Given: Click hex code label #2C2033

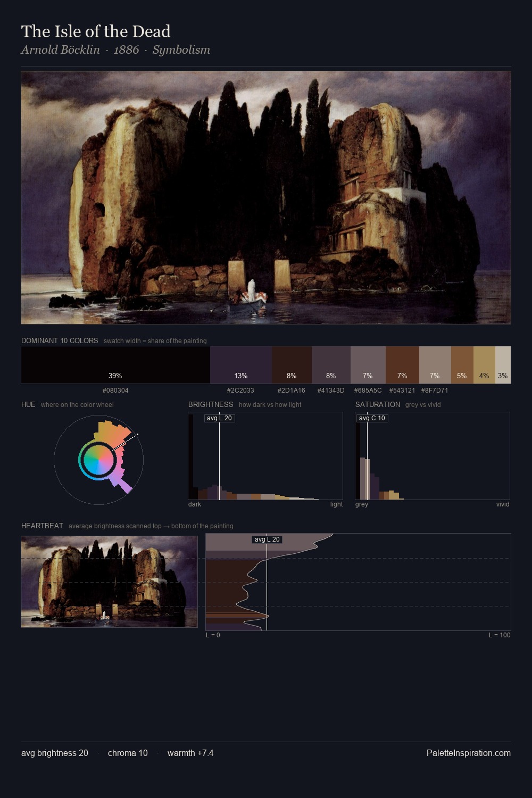Looking at the screenshot, I should (x=240, y=390).
